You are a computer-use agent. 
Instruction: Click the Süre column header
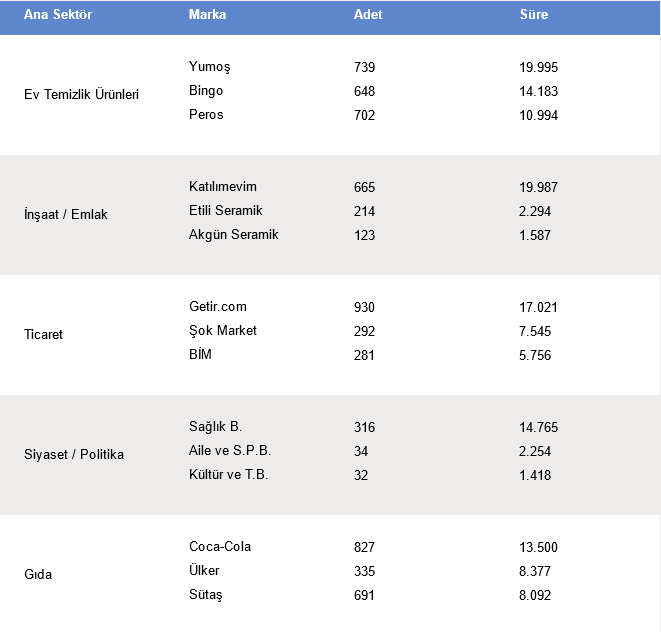(534, 15)
